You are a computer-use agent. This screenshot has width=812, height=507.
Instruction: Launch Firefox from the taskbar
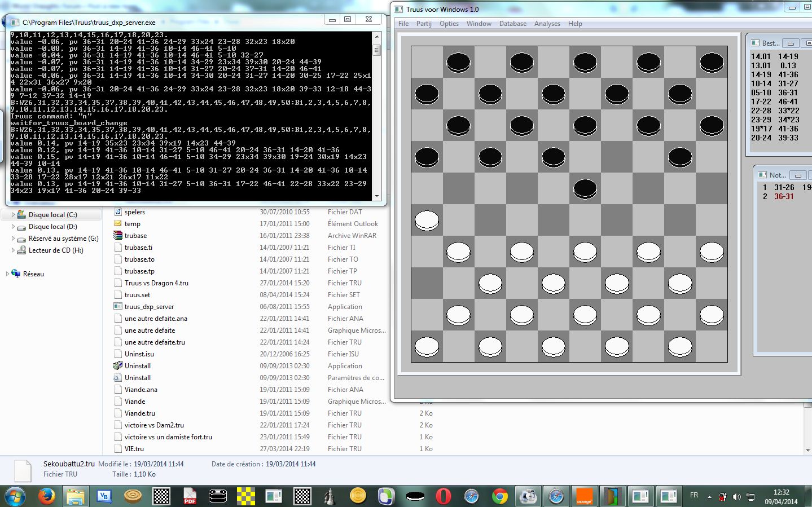click(47, 496)
